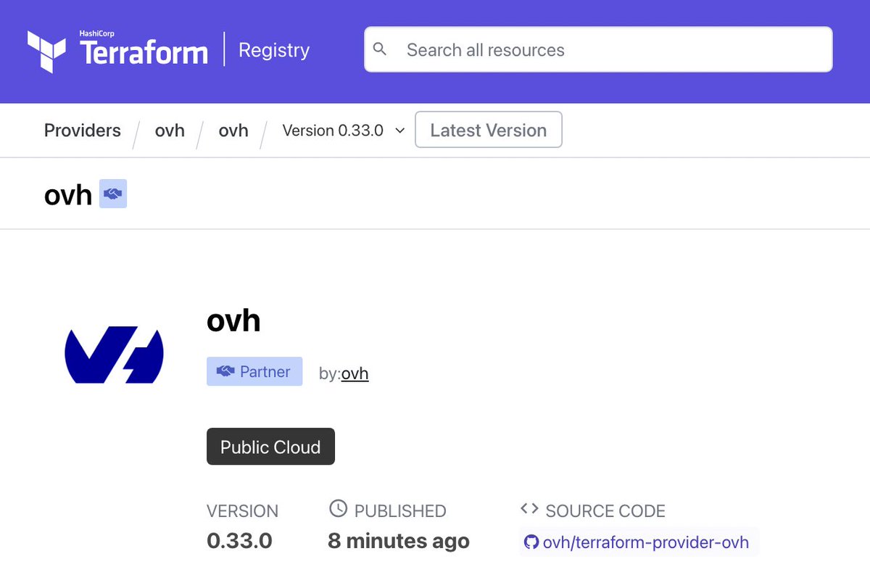Go to the Providers breadcrumb
870x588 pixels.
[x=83, y=131]
